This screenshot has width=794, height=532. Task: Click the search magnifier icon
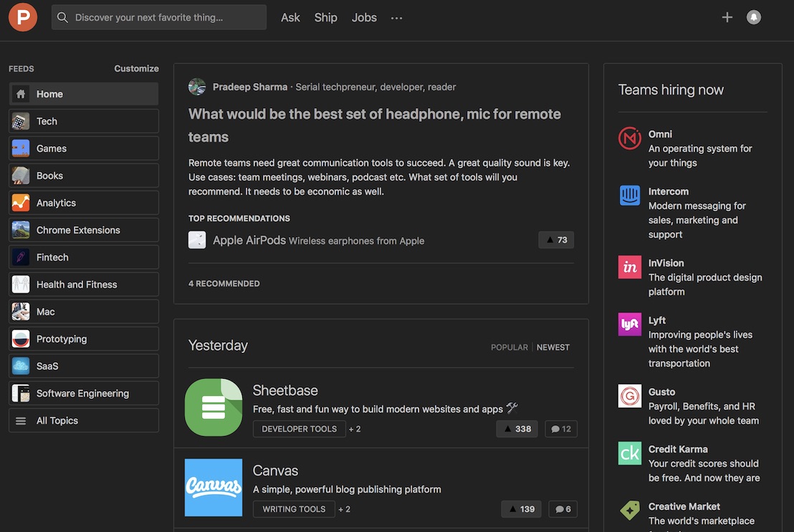[x=62, y=17]
